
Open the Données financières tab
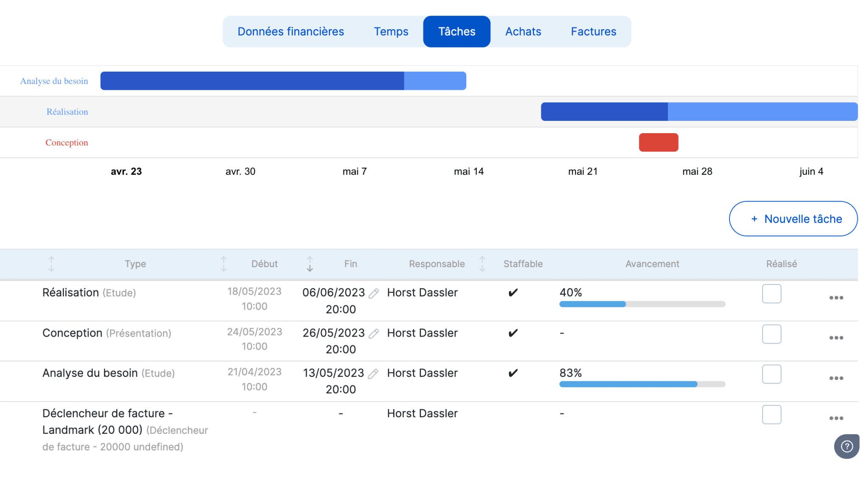pos(291,31)
